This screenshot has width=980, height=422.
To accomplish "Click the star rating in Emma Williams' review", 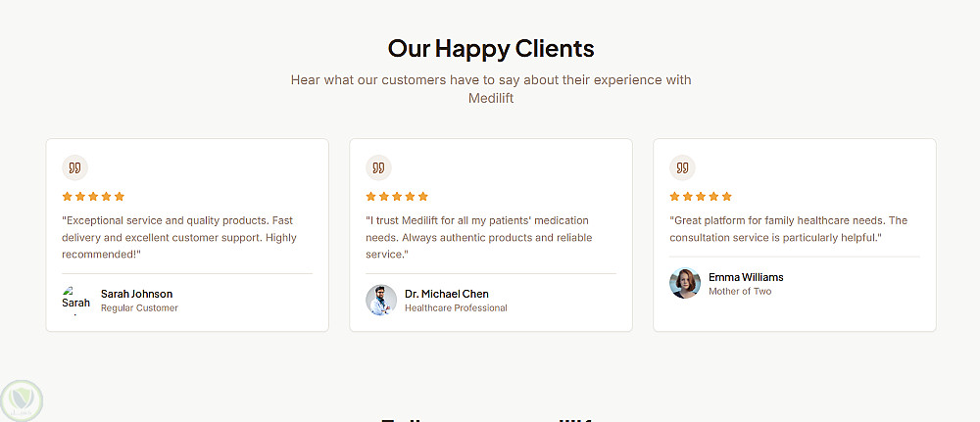I will point(701,197).
